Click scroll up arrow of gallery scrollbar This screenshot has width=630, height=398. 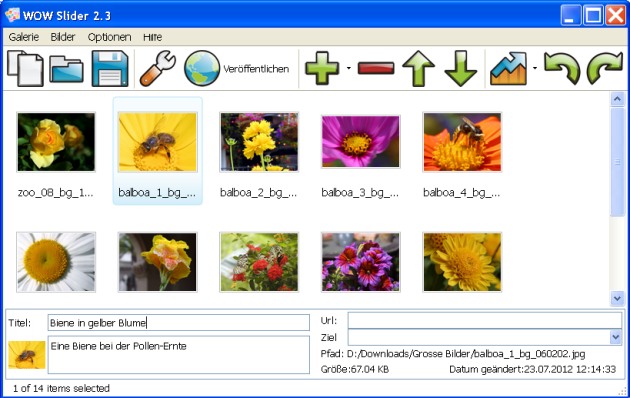pos(617,99)
